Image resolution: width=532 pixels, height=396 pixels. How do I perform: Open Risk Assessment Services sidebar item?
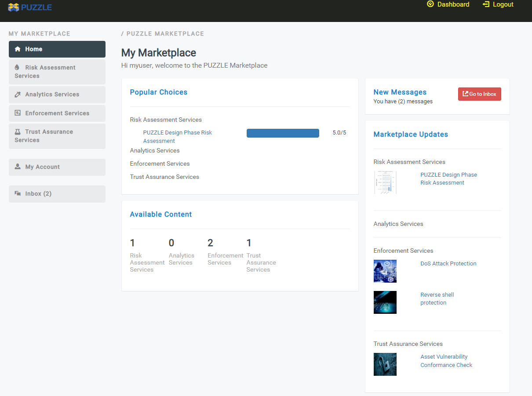[x=57, y=72]
